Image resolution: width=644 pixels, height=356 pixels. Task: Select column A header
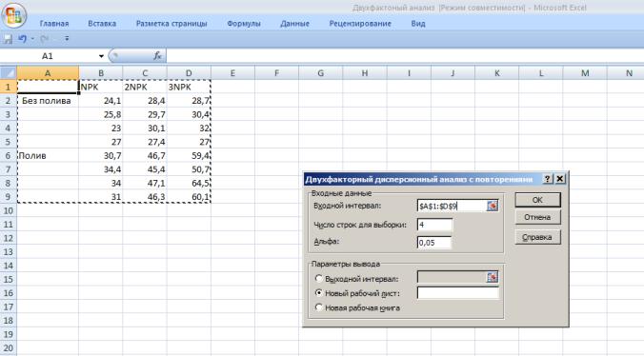[x=48, y=73]
